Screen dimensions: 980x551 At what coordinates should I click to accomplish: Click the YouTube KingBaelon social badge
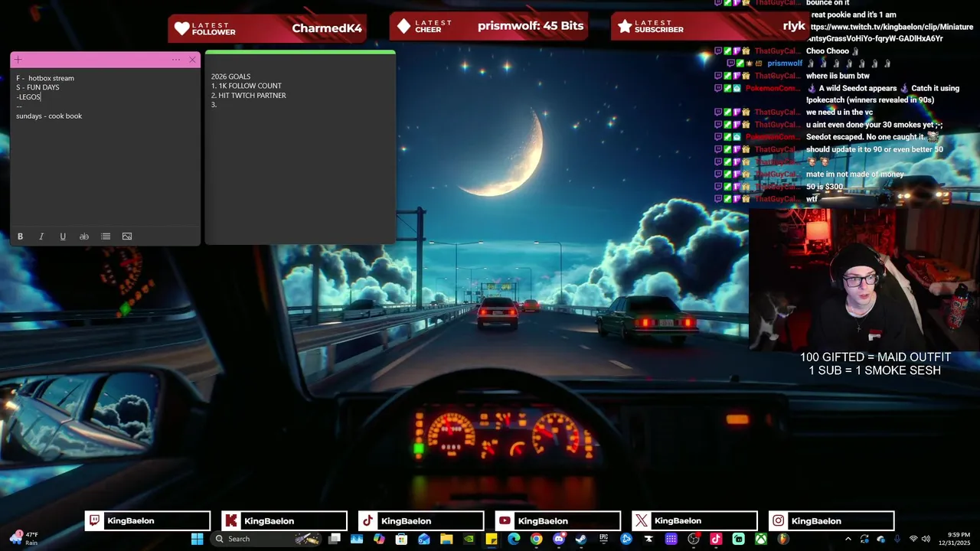point(557,521)
